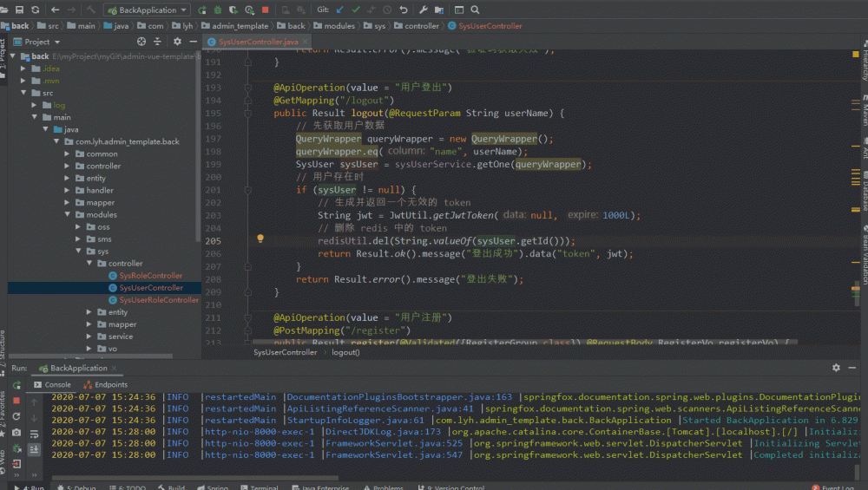Rerun BackApplication from the top toolbar
Image resolution: width=868 pixels, height=490 pixels.
coord(202,10)
